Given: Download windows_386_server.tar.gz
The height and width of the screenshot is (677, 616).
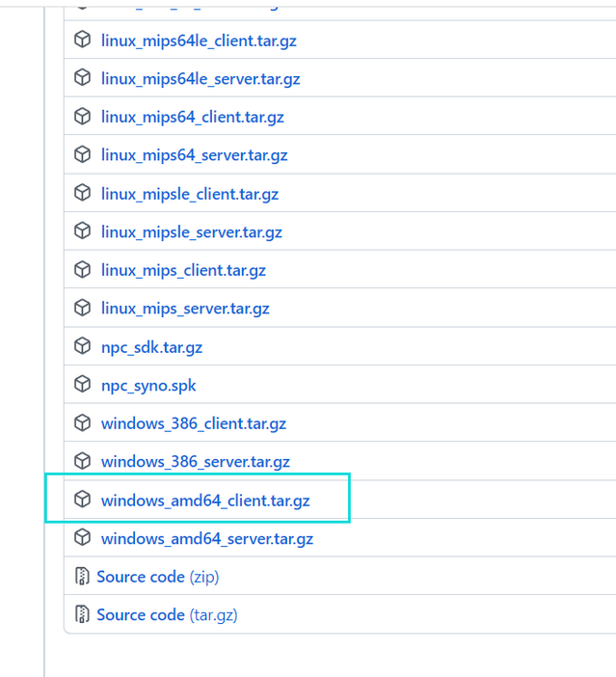Looking at the screenshot, I should point(195,462).
